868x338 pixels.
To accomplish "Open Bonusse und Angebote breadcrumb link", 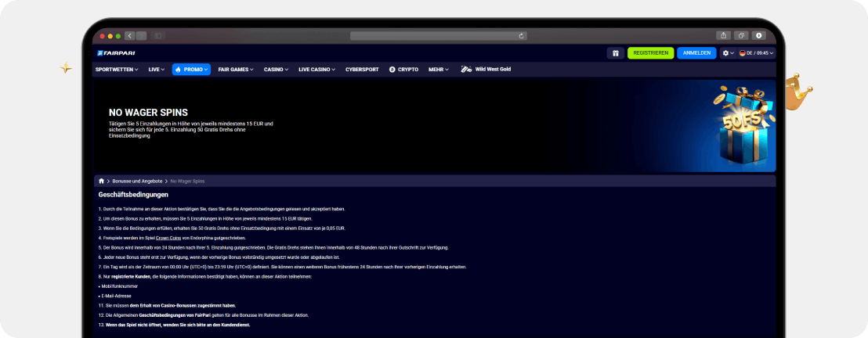I will tap(137, 181).
